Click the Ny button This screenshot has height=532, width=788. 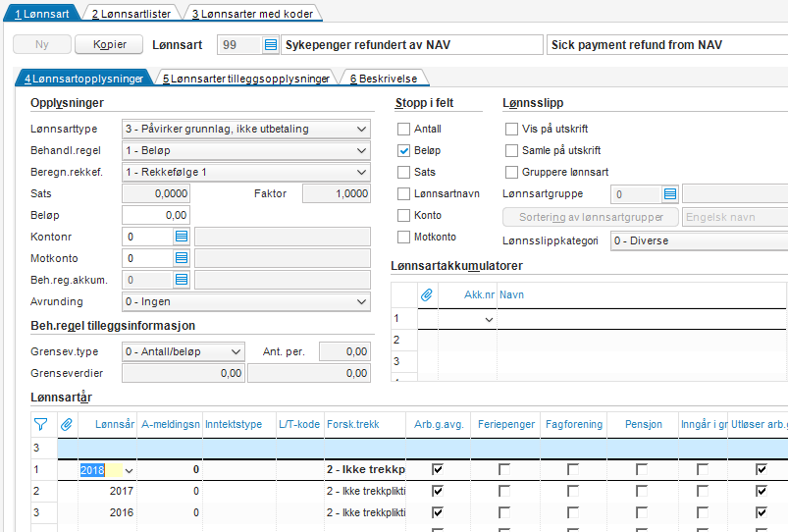click(42, 44)
